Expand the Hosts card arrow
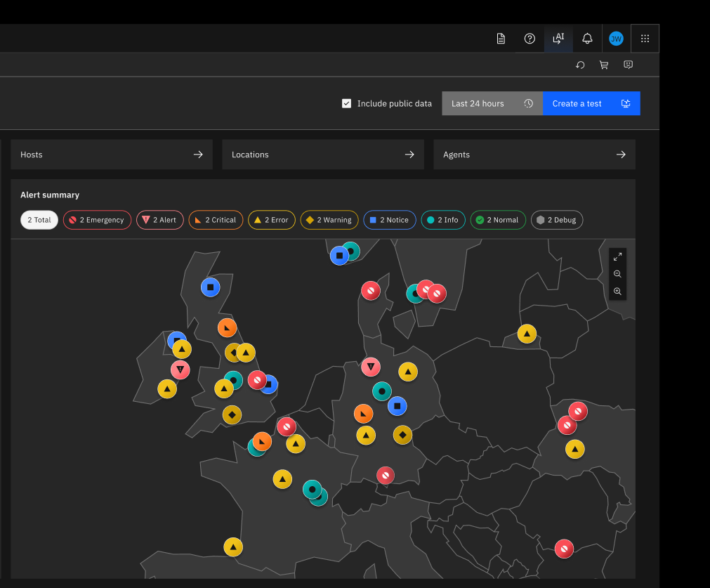The width and height of the screenshot is (710, 588). 198,155
